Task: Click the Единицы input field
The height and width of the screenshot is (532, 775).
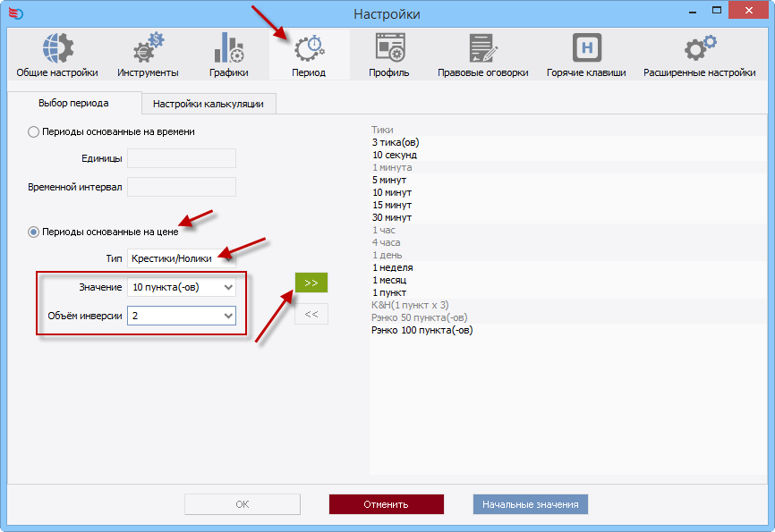Action: coord(181,158)
